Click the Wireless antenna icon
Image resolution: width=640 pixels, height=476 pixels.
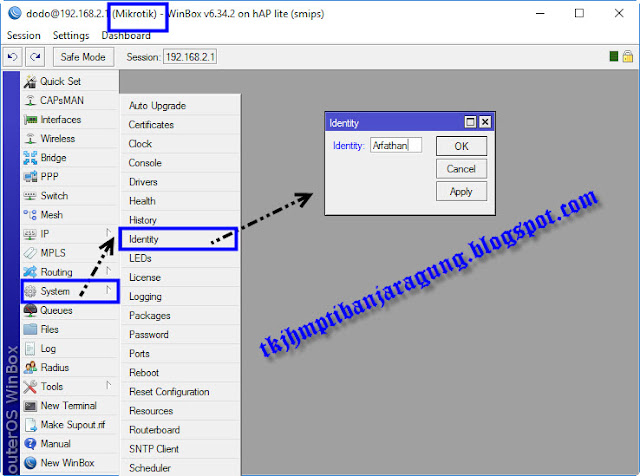pyautogui.click(x=30, y=138)
